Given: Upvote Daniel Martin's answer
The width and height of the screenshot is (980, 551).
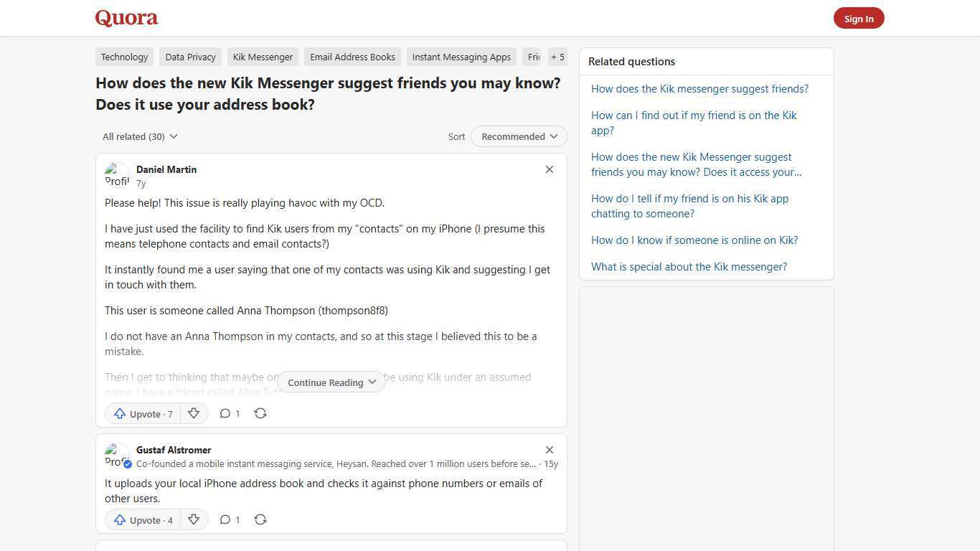Looking at the screenshot, I should [x=142, y=414].
